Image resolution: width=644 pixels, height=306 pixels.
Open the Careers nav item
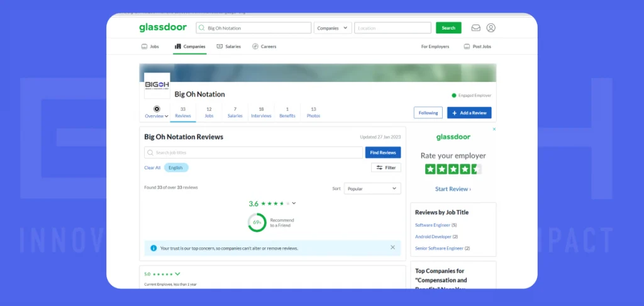(264, 47)
